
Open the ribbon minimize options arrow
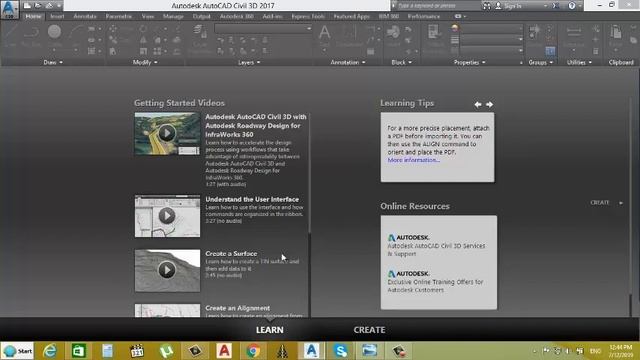click(x=464, y=17)
